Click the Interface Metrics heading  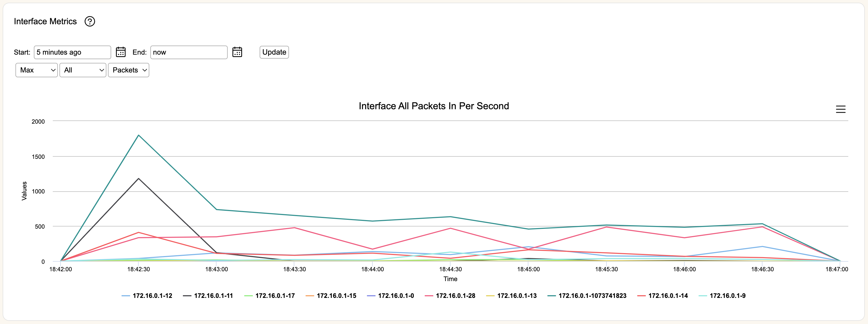click(45, 22)
